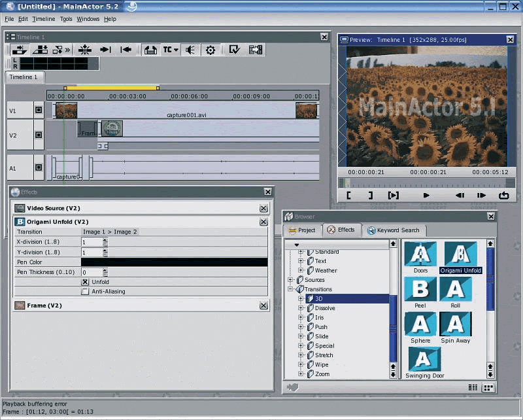Open timeline settings with the gear icon
The image size is (523, 420).
click(210, 50)
